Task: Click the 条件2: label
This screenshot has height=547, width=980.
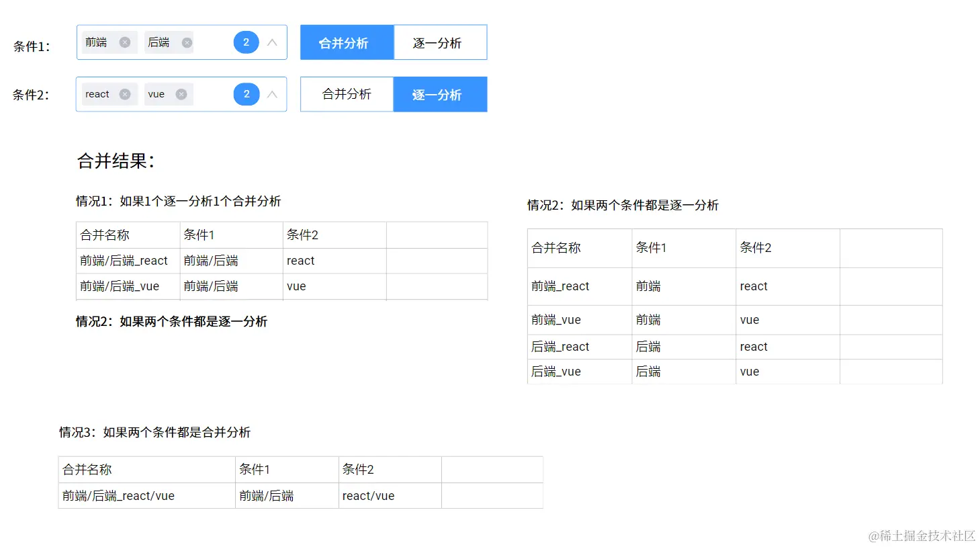Action: 31,95
